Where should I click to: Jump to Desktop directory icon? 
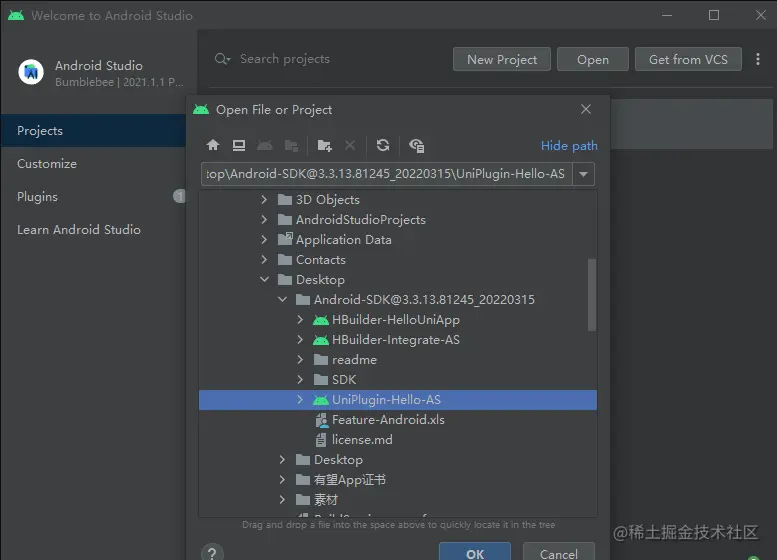click(x=239, y=145)
